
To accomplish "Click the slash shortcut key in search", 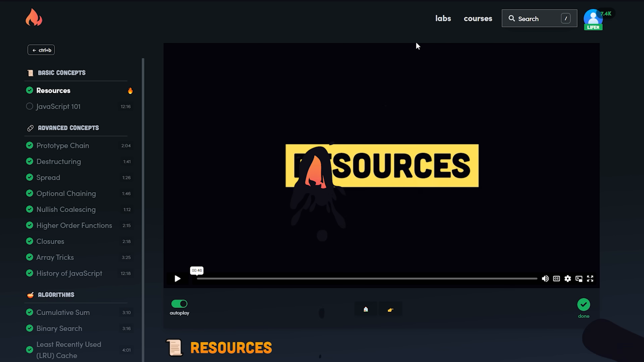I will pyautogui.click(x=566, y=18).
